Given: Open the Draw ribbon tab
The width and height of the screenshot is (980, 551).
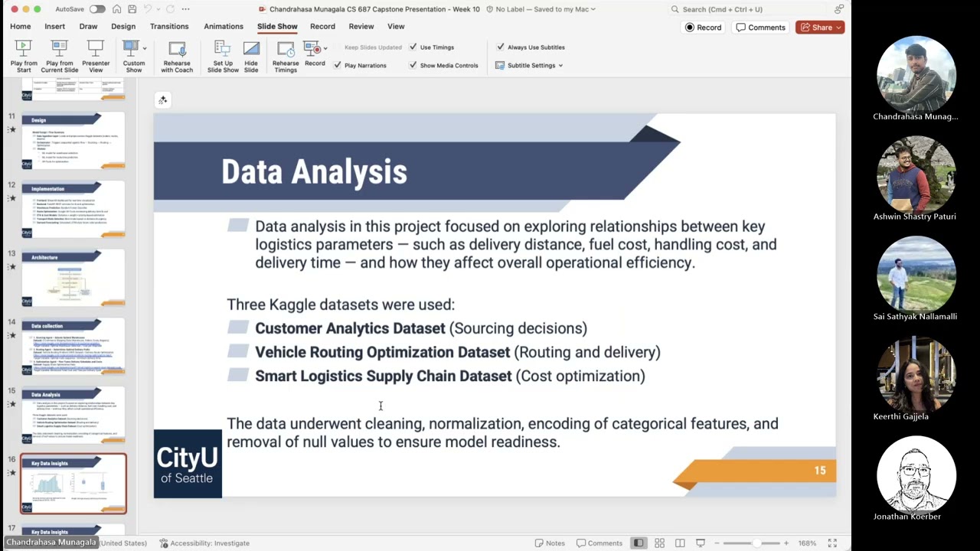Looking at the screenshot, I should pyautogui.click(x=88, y=26).
